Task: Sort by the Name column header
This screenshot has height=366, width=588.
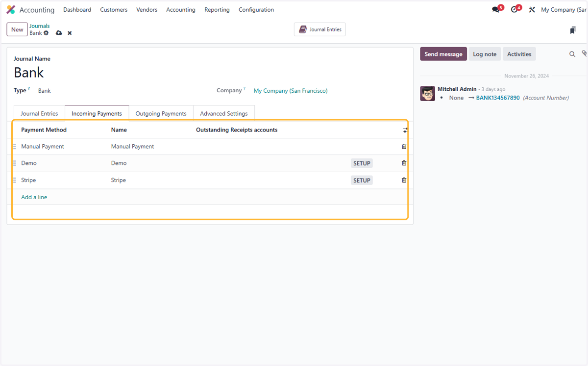Action: 119,130
